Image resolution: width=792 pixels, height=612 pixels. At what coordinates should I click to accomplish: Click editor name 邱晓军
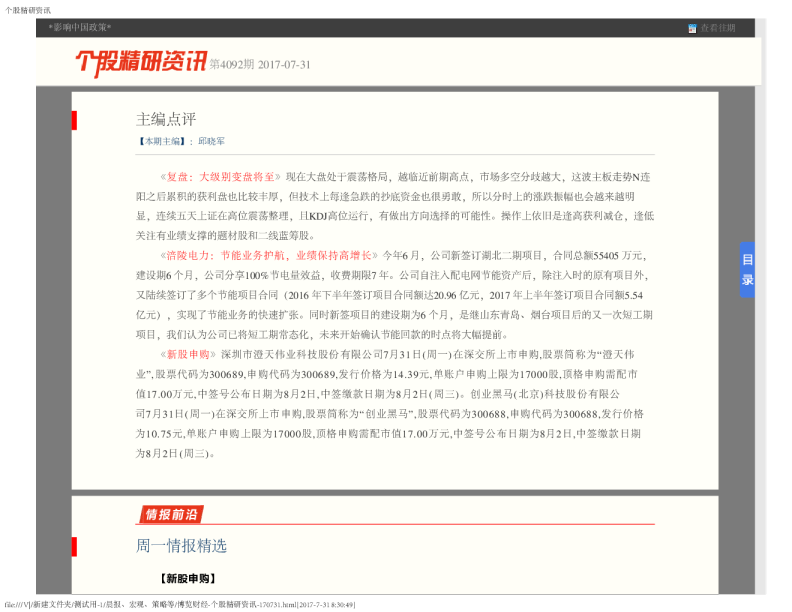211,141
